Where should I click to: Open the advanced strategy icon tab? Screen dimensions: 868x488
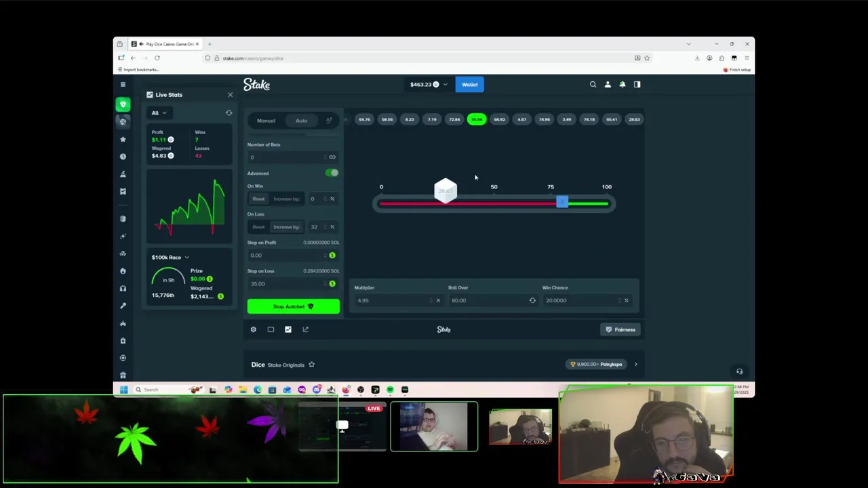click(x=329, y=121)
